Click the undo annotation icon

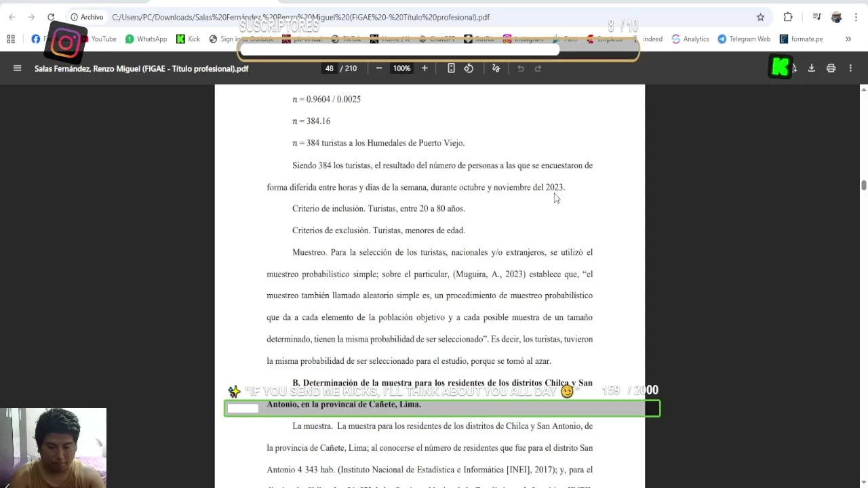521,68
